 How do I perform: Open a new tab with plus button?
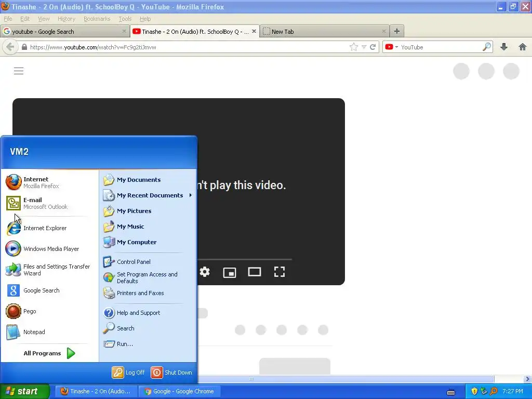tap(396, 31)
